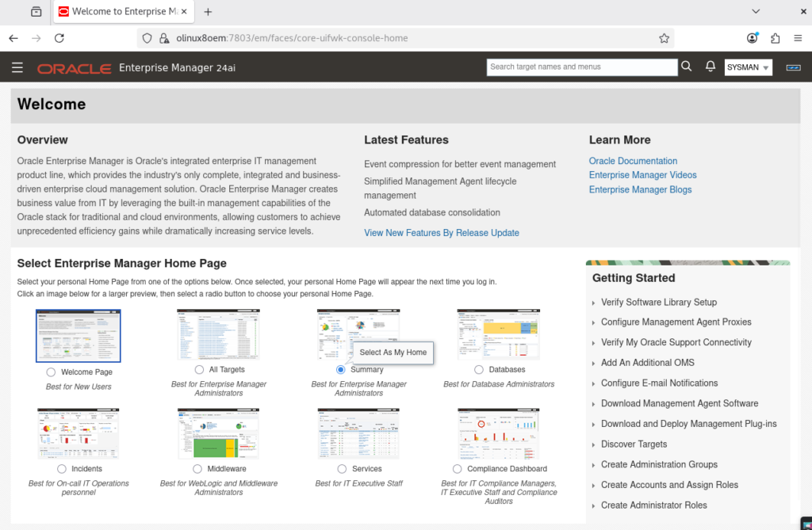Click the Search target names input field

pos(581,67)
